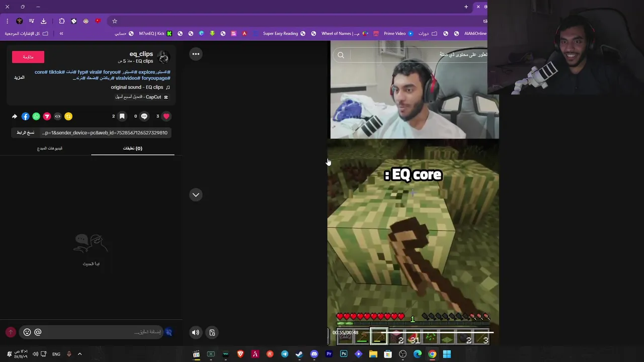Switch to the creator videos tab

[x=50, y=148]
